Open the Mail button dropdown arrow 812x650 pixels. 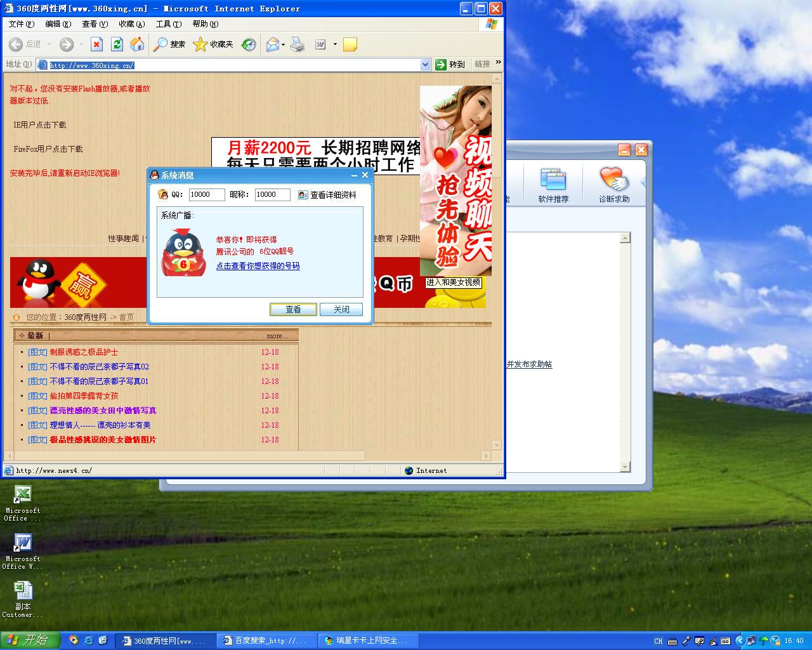coord(284,44)
